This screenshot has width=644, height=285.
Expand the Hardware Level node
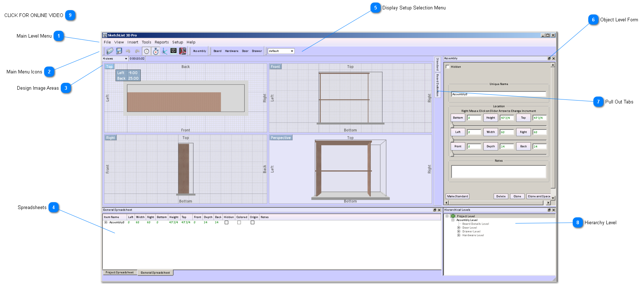click(x=459, y=235)
